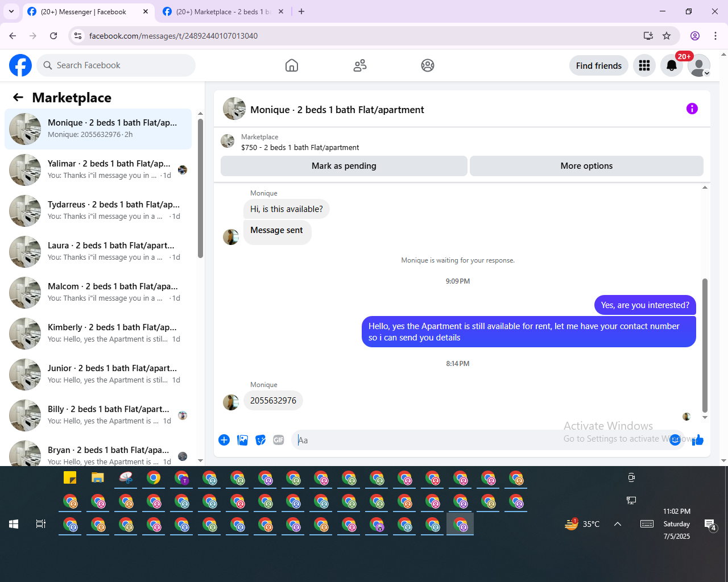Open the Facebook menu grid icon
Screen dimensions: 728x582
(x=644, y=65)
